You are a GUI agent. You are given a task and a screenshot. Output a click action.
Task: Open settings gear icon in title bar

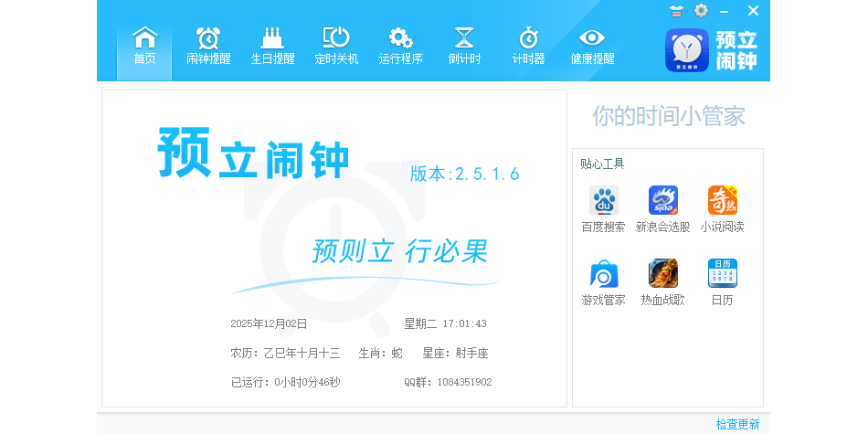[x=701, y=11]
